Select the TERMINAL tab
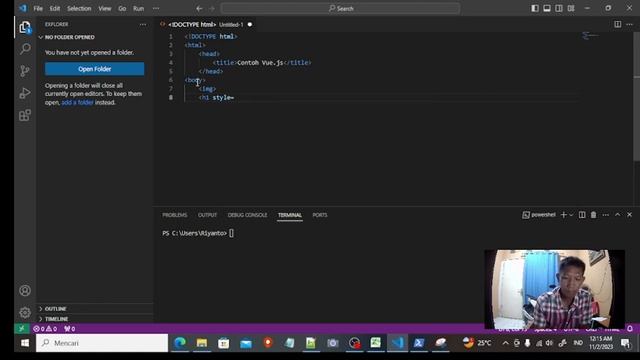 click(290, 215)
